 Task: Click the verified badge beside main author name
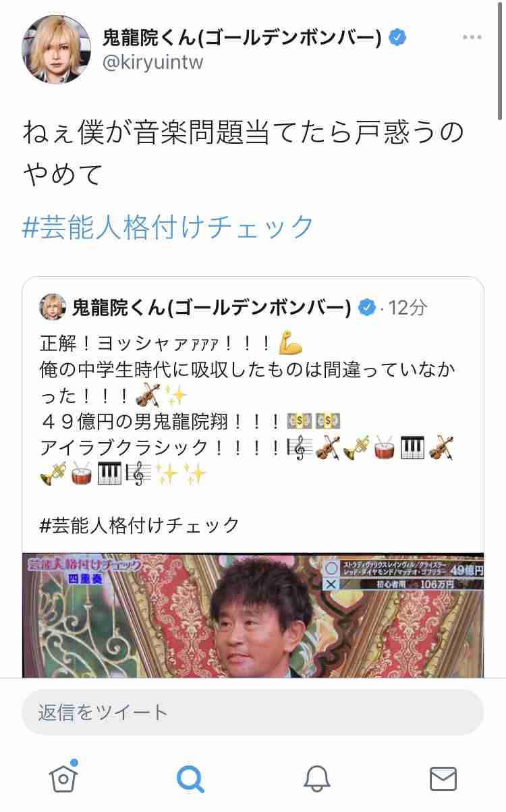coord(399,38)
